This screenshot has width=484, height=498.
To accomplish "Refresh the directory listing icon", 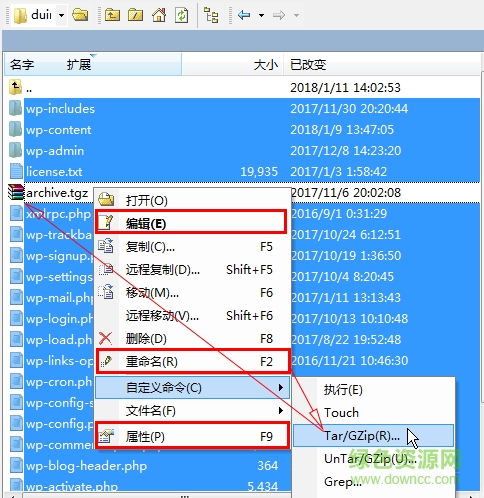I will click(x=182, y=15).
